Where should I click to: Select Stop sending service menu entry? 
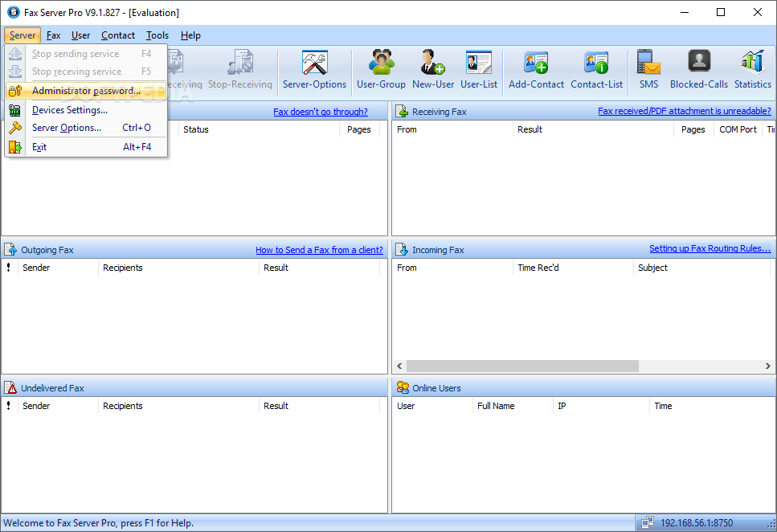pos(86,54)
